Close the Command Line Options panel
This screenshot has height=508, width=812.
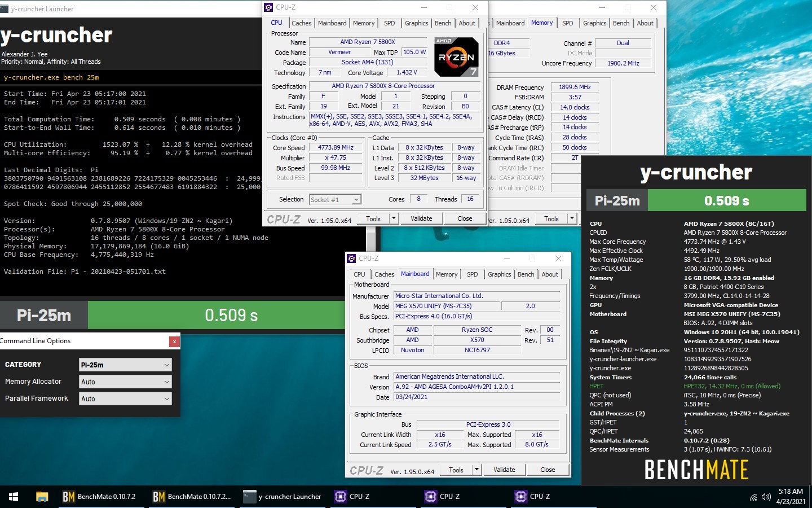(174, 341)
